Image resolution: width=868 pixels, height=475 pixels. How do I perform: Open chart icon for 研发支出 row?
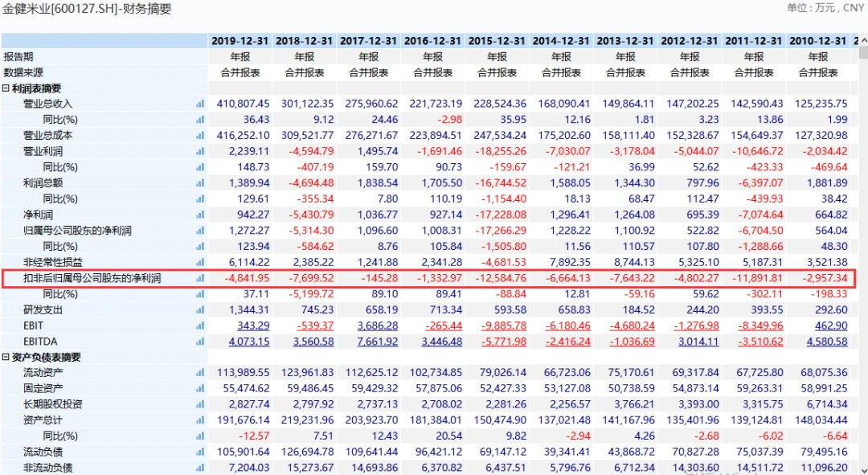coord(200,310)
